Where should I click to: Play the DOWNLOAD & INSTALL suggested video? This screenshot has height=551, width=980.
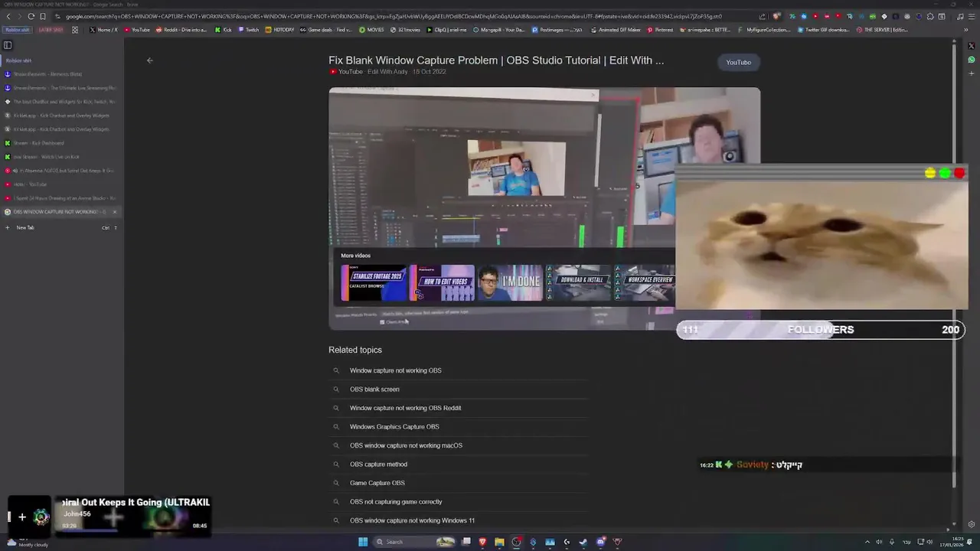[579, 283]
